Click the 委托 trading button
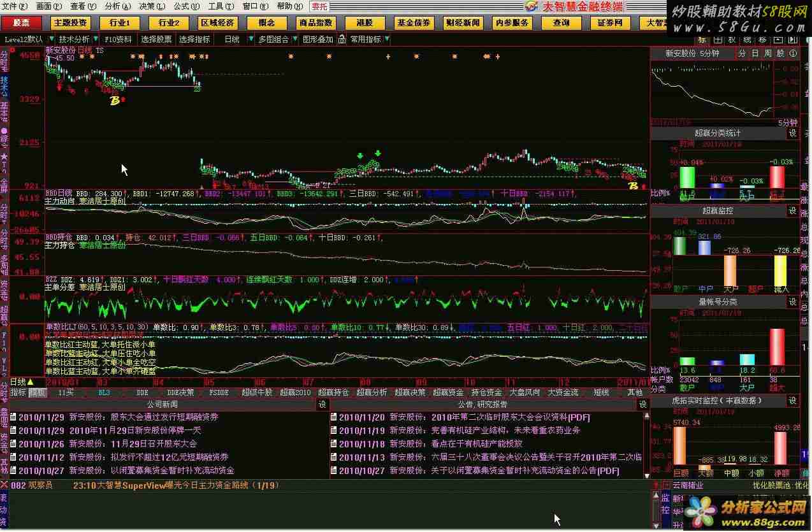Screen dimensions: 812x532 click(319, 6)
